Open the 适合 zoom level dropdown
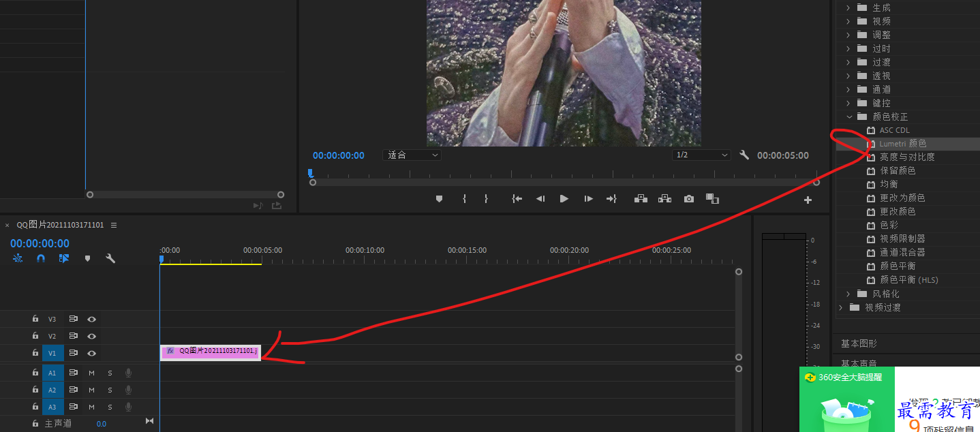This screenshot has height=432, width=980. click(412, 155)
